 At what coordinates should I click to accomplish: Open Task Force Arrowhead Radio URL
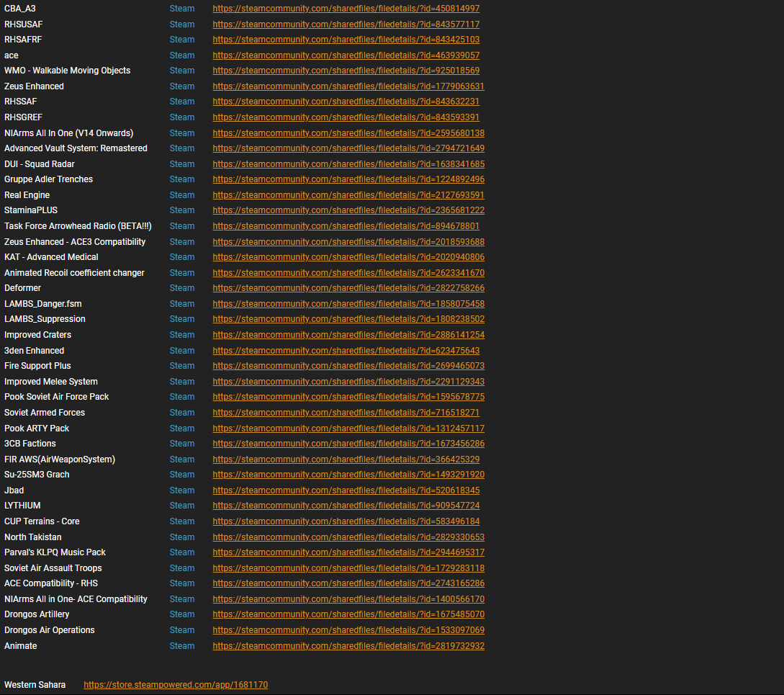tap(346, 226)
